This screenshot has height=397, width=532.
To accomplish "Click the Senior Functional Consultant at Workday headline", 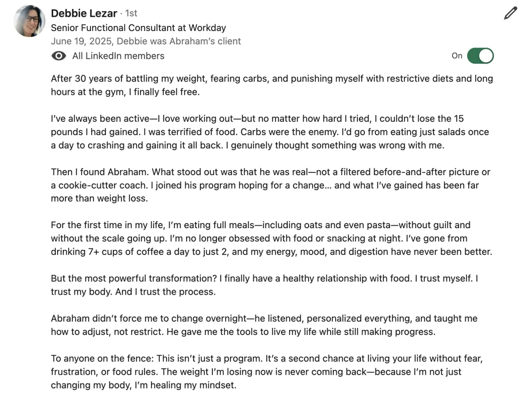I will click(x=138, y=28).
